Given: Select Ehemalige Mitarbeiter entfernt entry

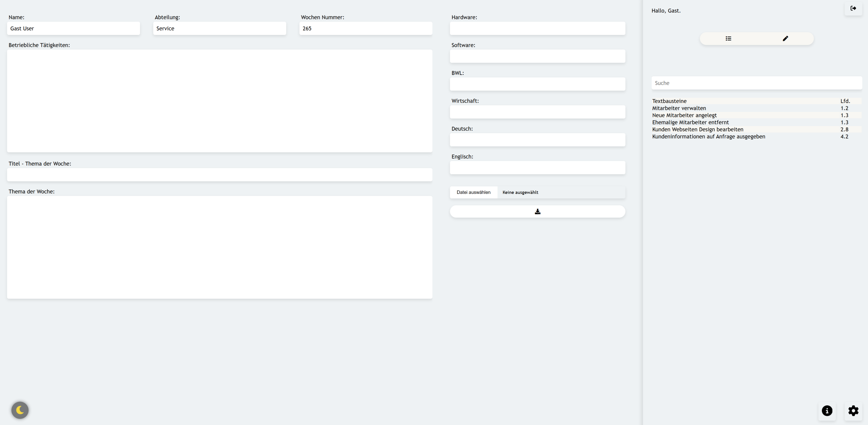Looking at the screenshot, I should [690, 122].
